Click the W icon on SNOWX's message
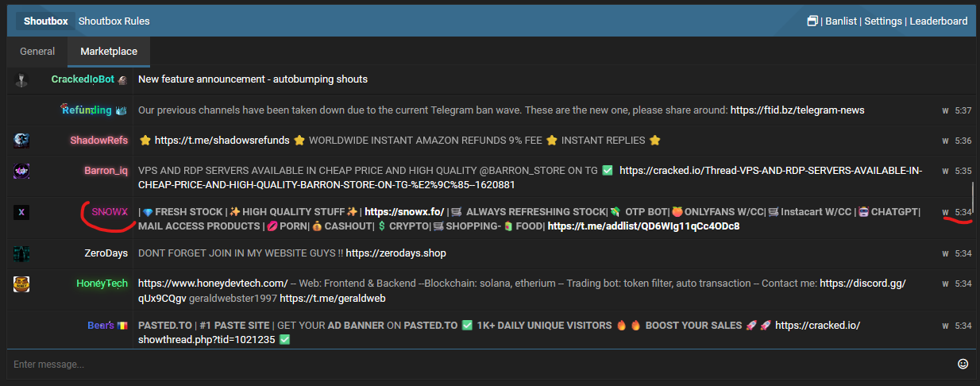Viewport: 980px width, 386px height. (946, 212)
